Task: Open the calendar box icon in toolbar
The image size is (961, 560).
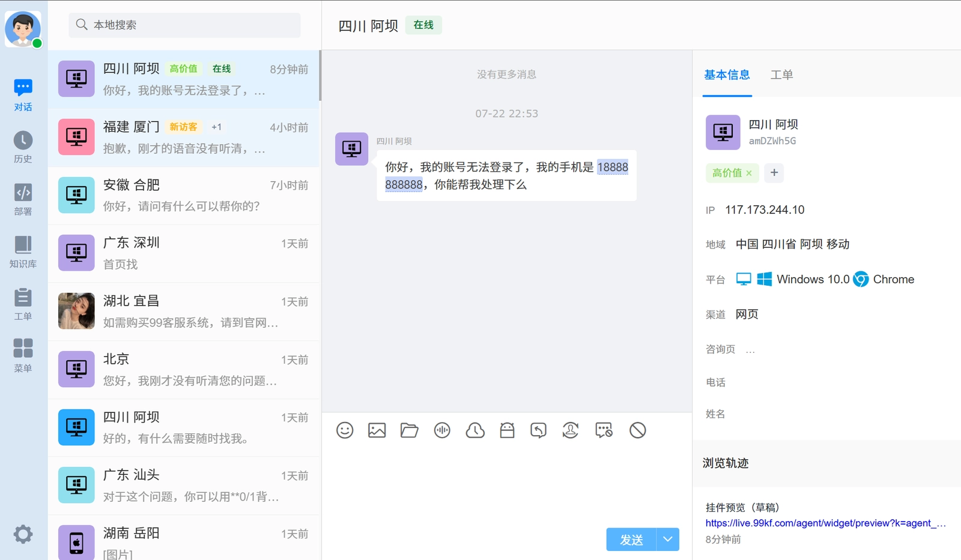Action: [x=507, y=430]
